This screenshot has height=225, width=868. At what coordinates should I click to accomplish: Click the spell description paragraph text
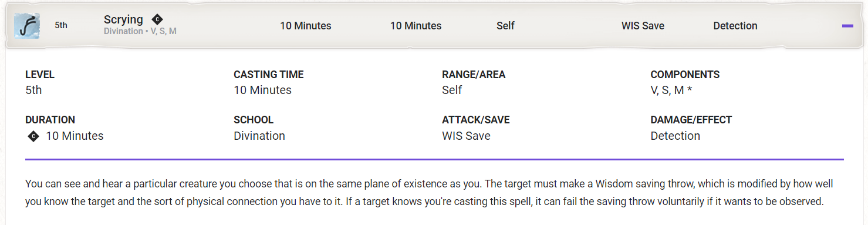point(429,193)
